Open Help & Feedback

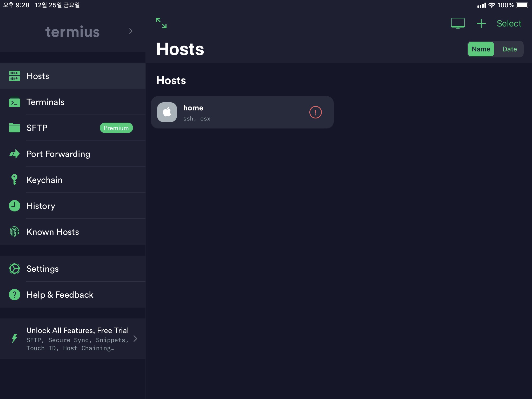[60, 295]
